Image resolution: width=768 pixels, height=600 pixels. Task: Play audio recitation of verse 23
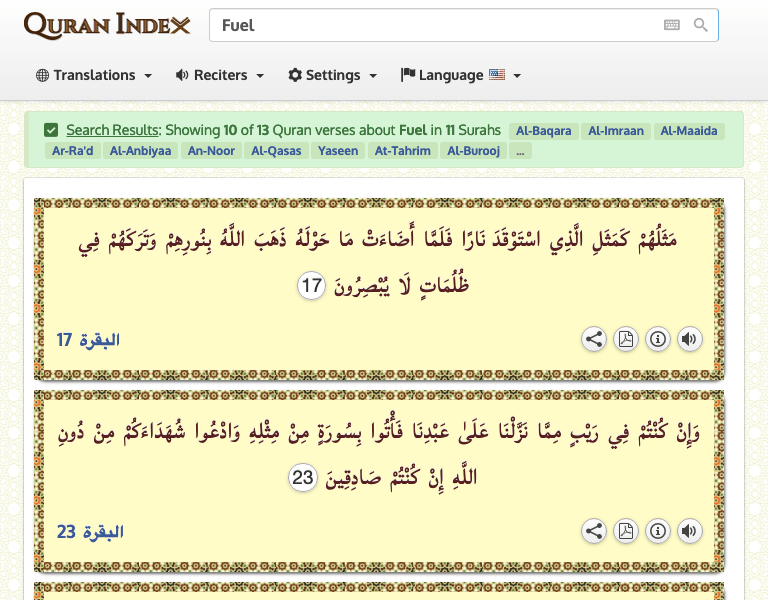click(689, 531)
